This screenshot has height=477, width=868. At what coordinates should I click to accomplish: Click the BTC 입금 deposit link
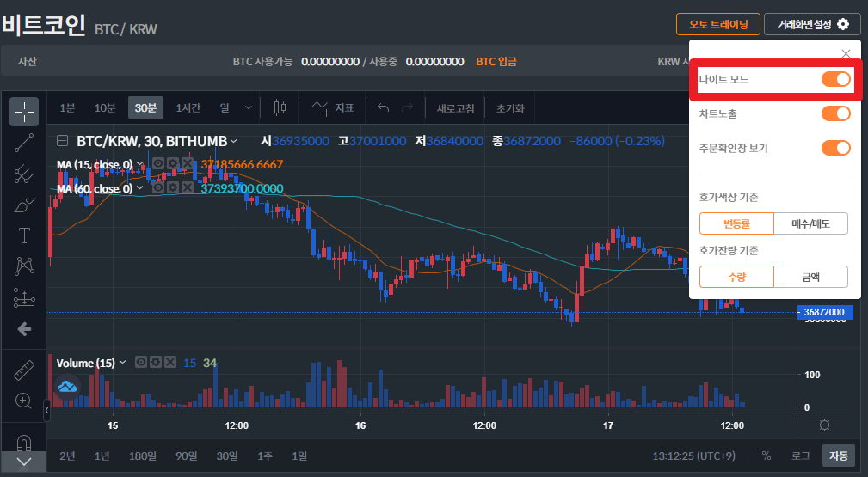click(496, 61)
